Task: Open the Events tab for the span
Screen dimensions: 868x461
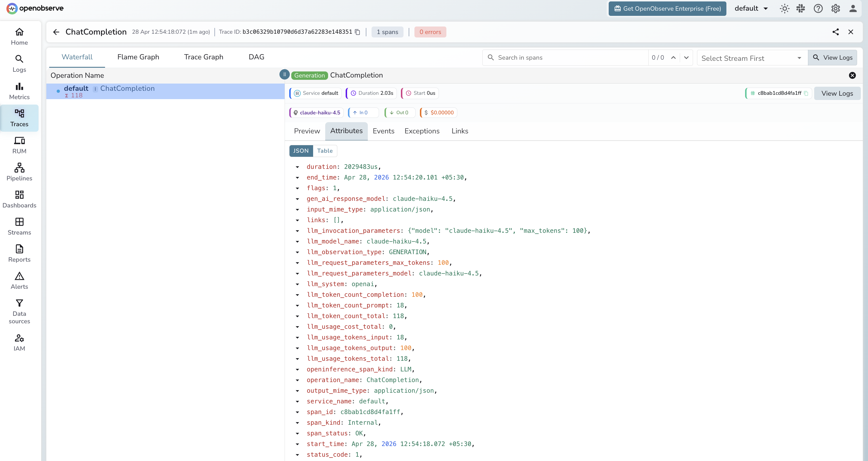Action: 383,131
